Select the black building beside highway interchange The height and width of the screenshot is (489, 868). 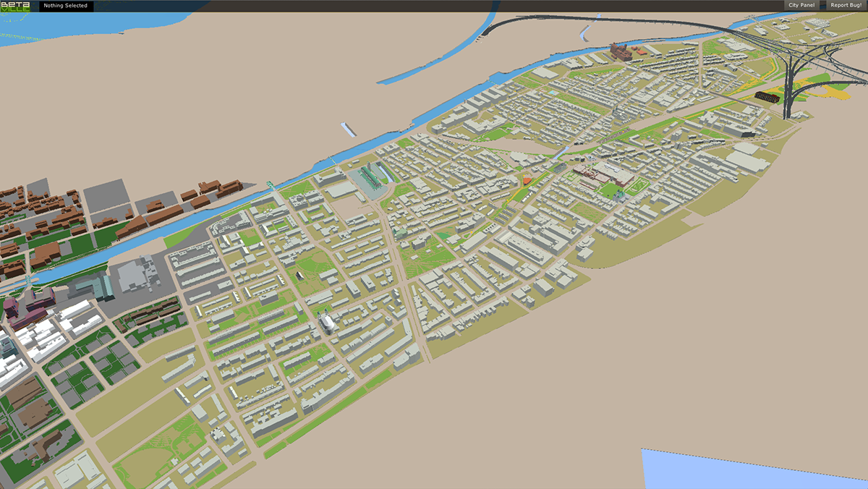pyautogui.click(x=767, y=95)
